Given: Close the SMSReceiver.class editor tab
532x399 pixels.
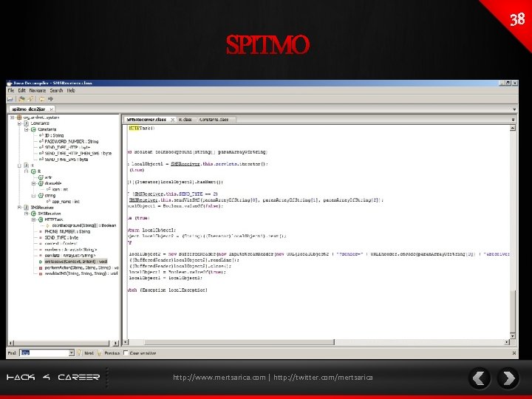Looking at the screenshot, I should point(173,120).
